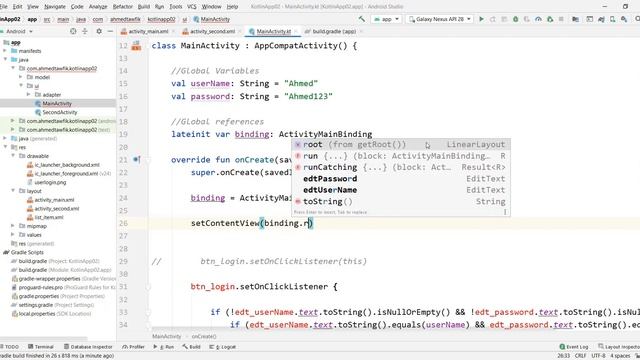Click the Attach Debugger to Android Process icon

pos(550,19)
